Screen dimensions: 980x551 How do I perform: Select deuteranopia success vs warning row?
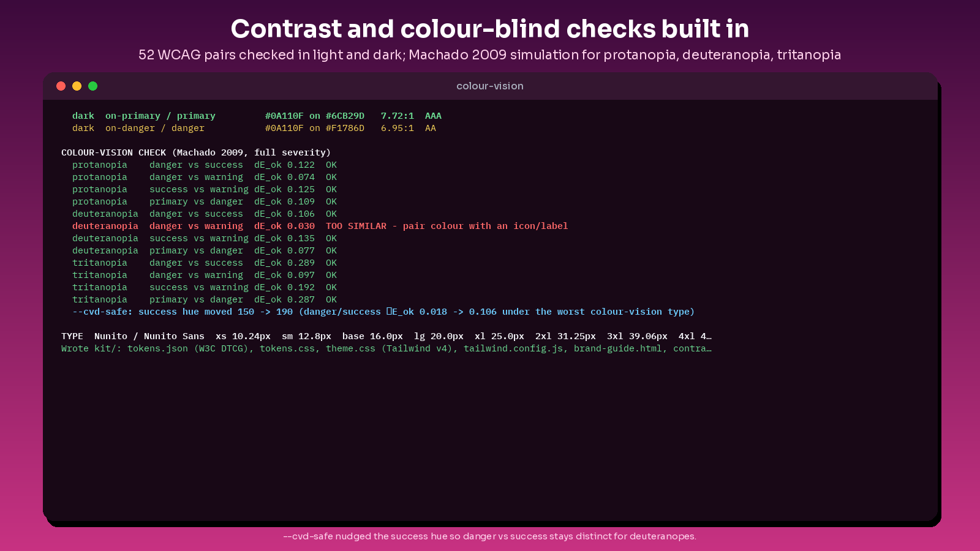coord(205,238)
